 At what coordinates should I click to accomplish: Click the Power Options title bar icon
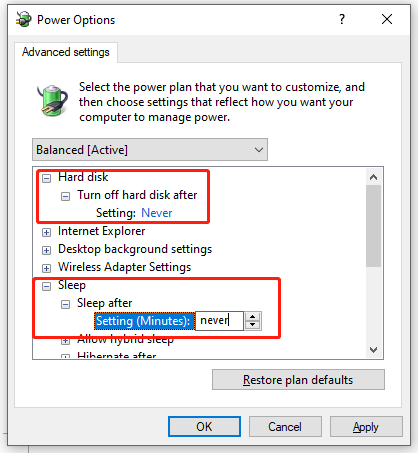pos(24,19)
